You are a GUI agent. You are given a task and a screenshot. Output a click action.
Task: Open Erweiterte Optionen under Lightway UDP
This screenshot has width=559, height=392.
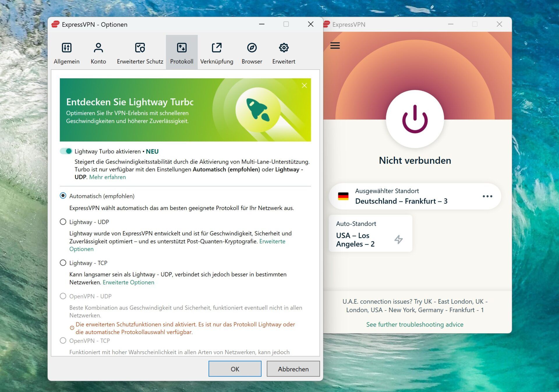pos(272,241)
